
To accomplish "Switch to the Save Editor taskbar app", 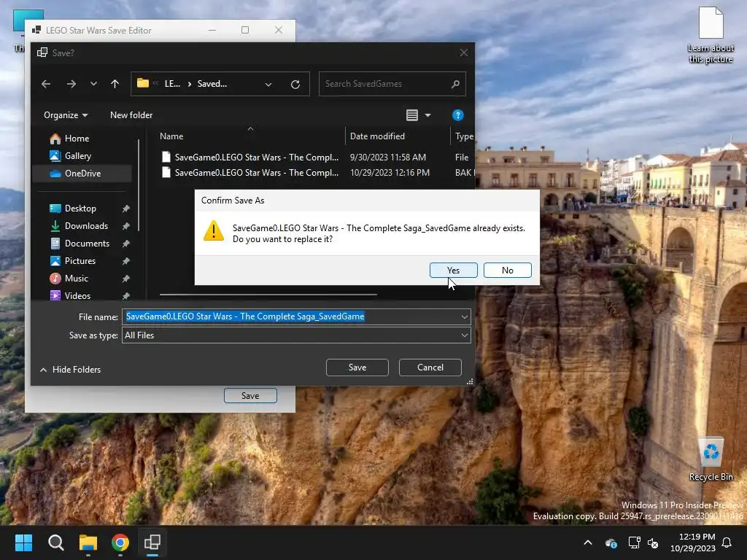I will pyautogui.click(x=152, y=542).
